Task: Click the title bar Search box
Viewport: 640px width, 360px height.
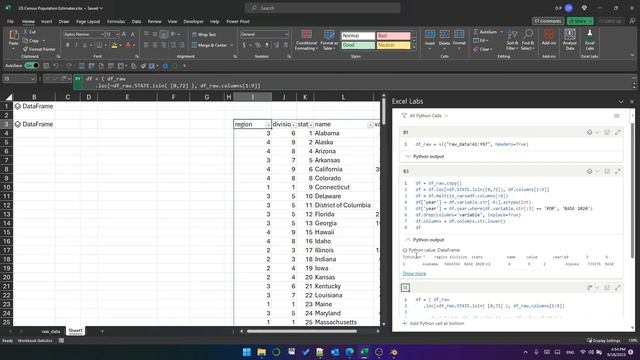Action: 322,8
